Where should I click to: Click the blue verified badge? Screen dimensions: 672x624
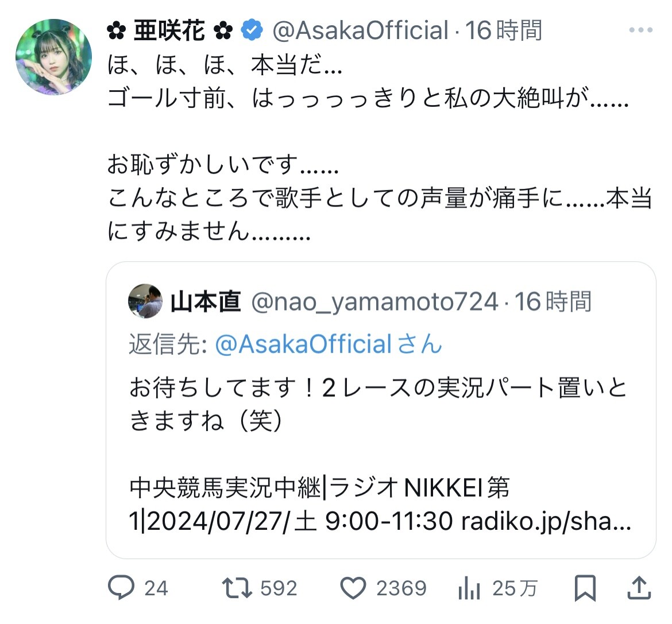coord(252,30)
